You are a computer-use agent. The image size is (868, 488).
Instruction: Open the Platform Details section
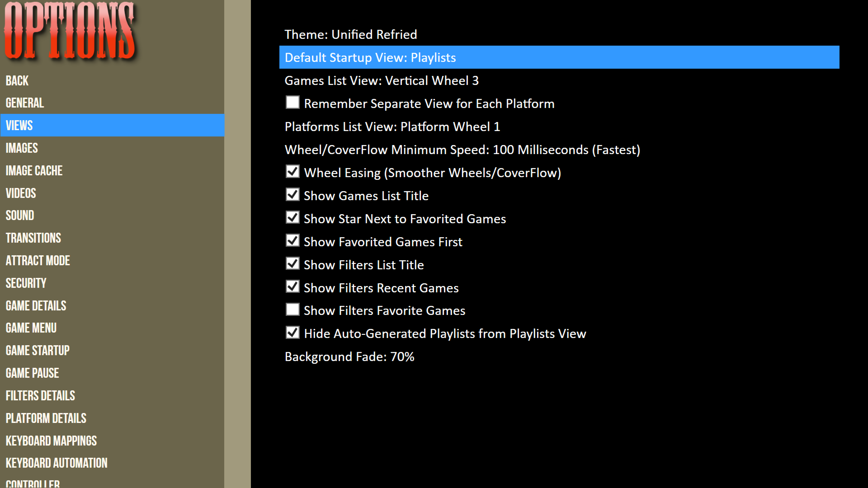click(x=112, y=418)
